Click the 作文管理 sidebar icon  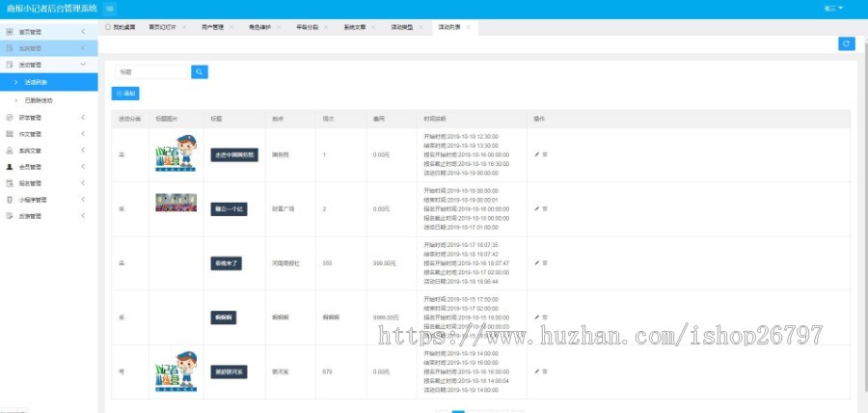tap(10, 134)
